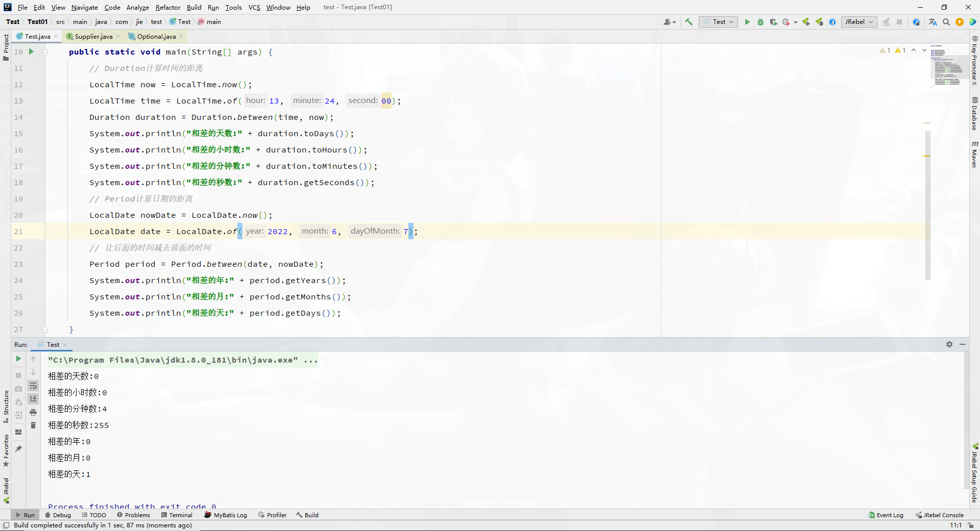The height and width of the screenshot is (531, 980).
Task: Close the Test run tab
Action: click(65, 345)
